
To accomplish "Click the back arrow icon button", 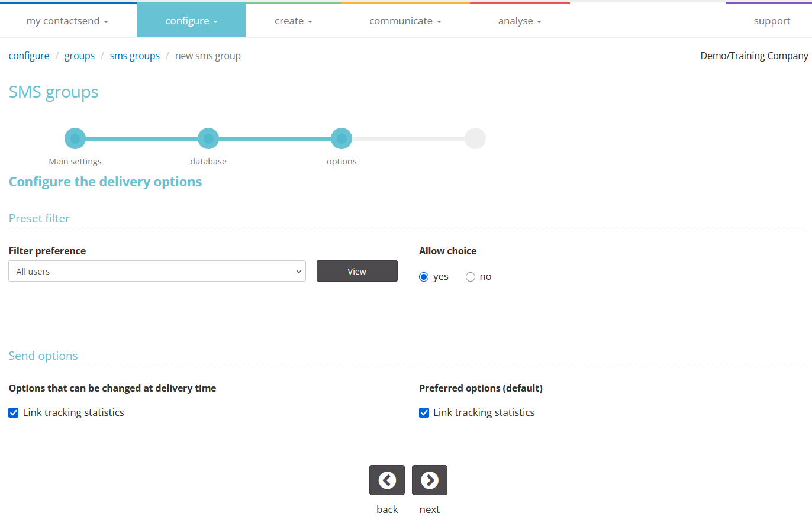I will pos(387,480).
